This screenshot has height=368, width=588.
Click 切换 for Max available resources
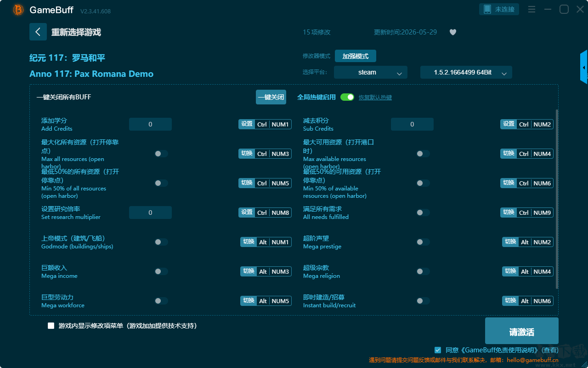pos(509,154)
